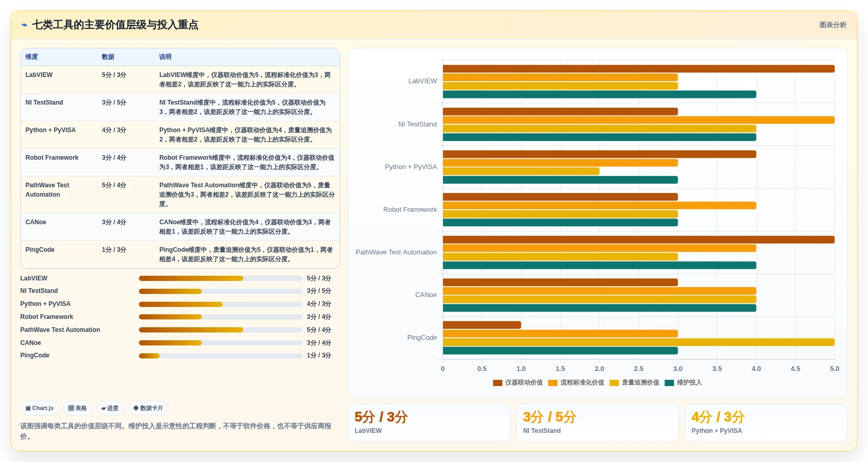Click the title icon beside 七类工具的主要价值层级与投入重点

point(24,25)
